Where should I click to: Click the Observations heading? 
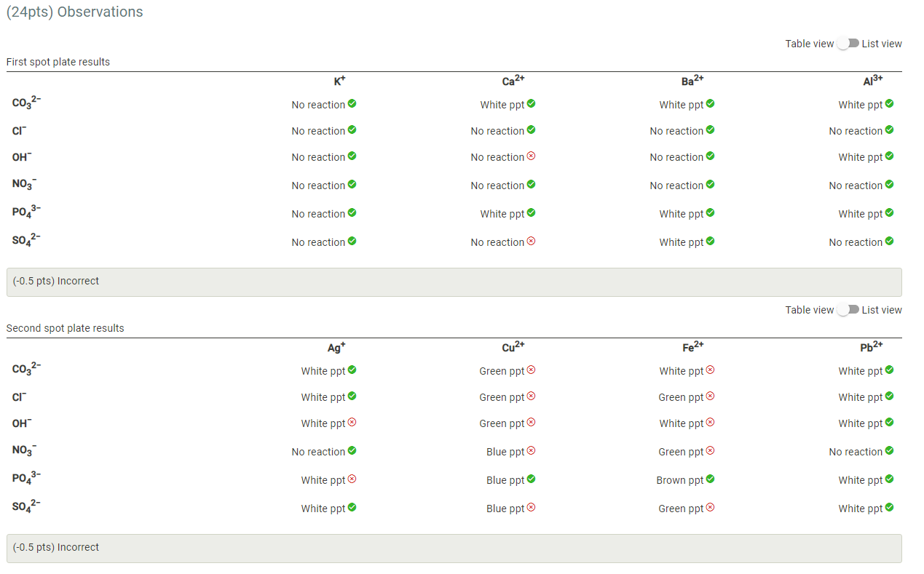pos(74,12)
